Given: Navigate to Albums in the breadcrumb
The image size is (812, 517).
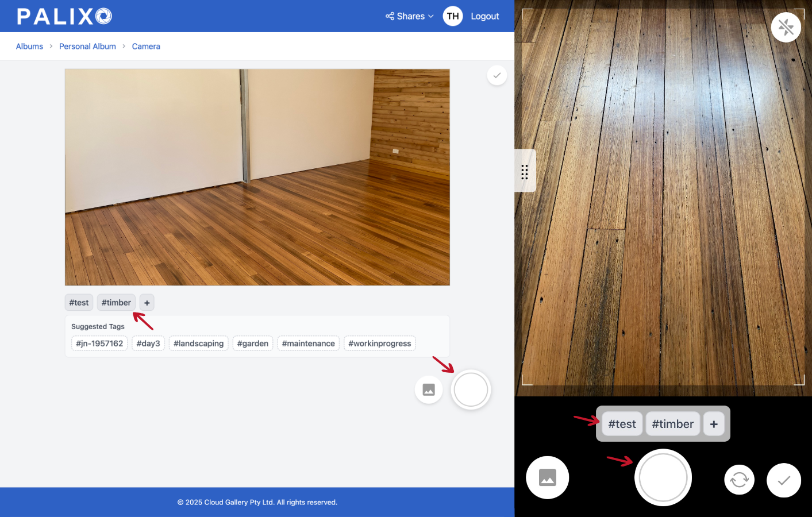Looking at the screenshot, I should click(29, 46).
